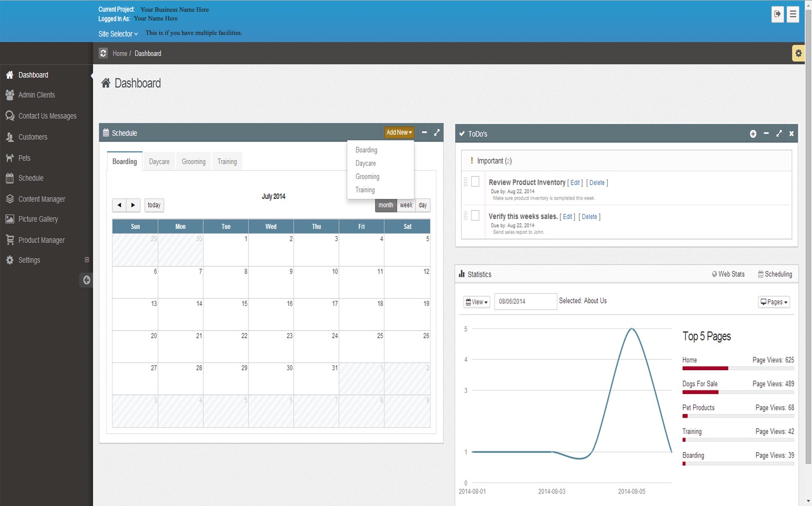The image size is (812, 506).
Task: Expand the Schedule panel to fullscreen
Action: (437, 133)
